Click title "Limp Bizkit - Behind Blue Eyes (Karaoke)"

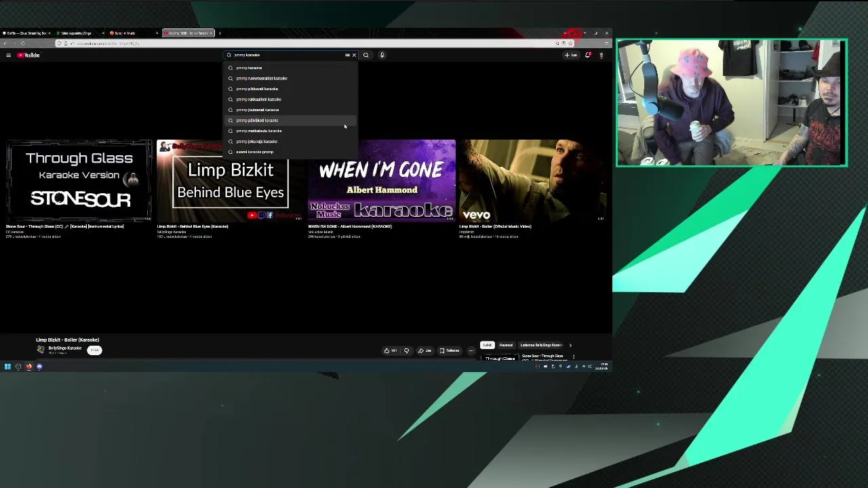pos(193,226)
